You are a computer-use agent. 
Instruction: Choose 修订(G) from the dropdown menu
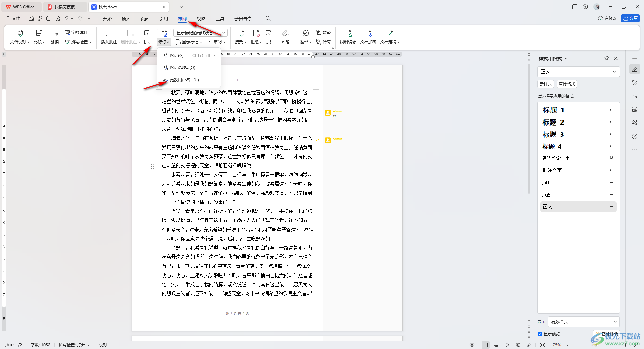189,56
